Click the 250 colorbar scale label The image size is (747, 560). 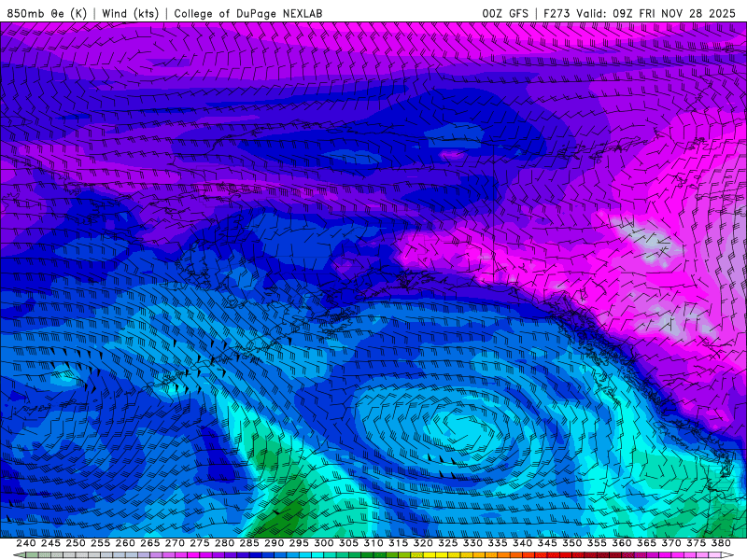coord(76,543)
